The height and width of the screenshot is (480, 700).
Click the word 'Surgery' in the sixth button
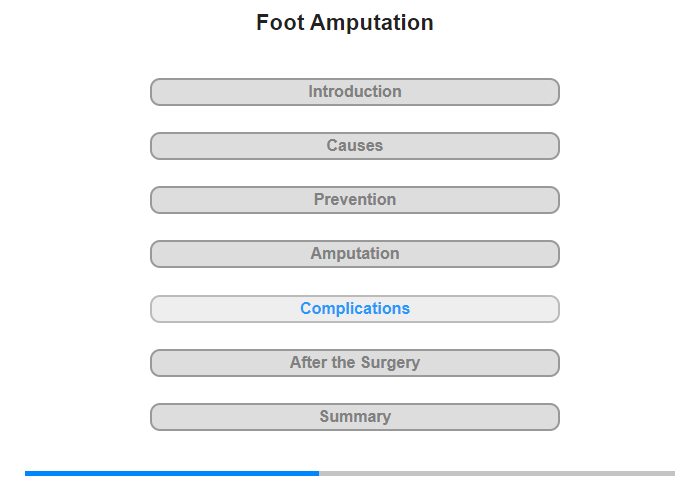(390, 363)
